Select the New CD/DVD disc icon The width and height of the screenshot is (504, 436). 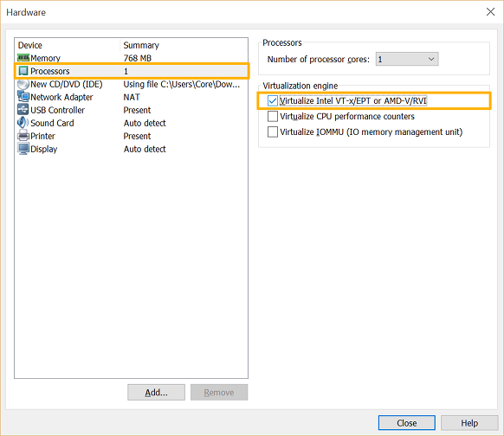click(23, 84)
